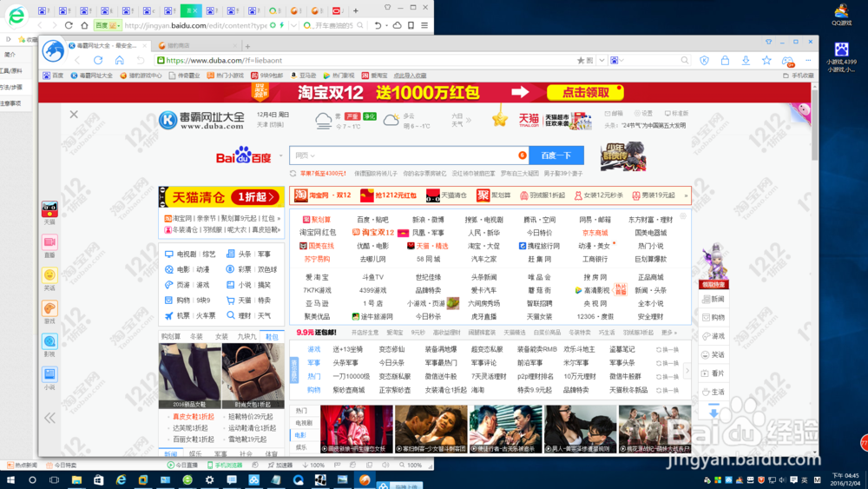This screenshot has width=868, height=489.
Task: Open the game controller icon
Action: [x=788, y=60]
